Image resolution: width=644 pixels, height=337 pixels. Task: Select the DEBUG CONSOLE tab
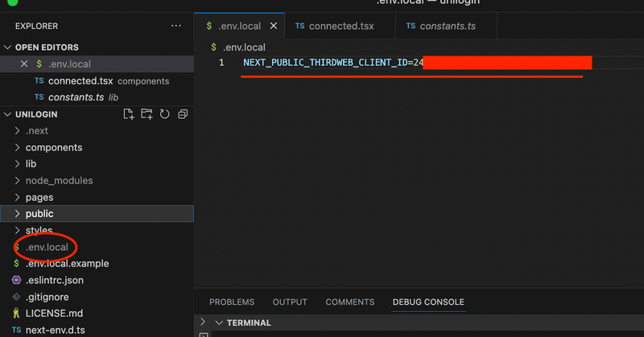(x=428, y=302)
